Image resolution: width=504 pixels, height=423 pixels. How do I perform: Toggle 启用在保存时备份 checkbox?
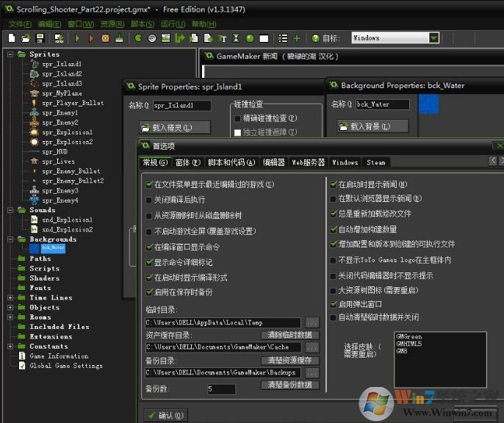[149, 292]
